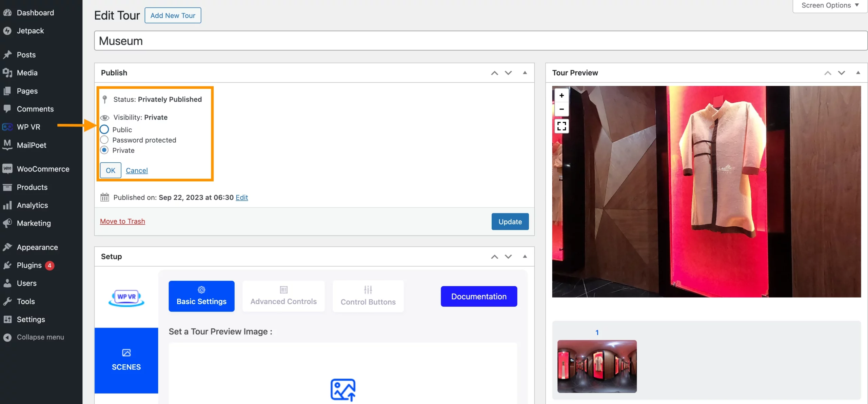Open WooCommerce from the sidebar
Image resolution: width=868 pixels, height=404 pixels.
click(x=43, y=169)
